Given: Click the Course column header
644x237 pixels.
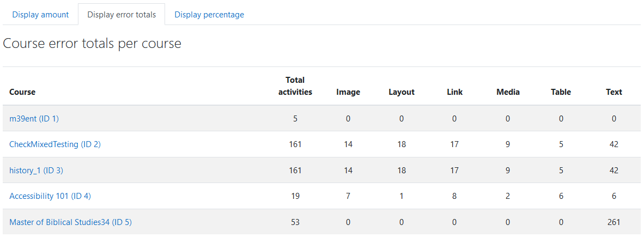Looking at the screenshot, I should tap(22, 93).
